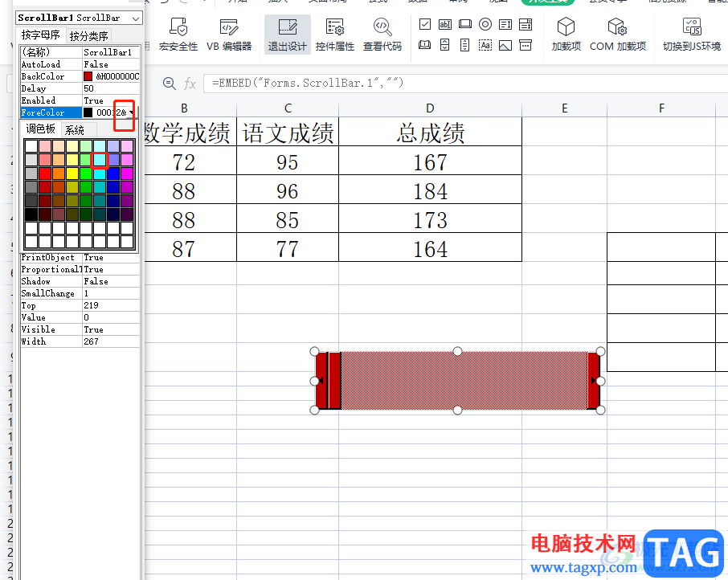Click into the formula bar EMBED text

(308, 83)
